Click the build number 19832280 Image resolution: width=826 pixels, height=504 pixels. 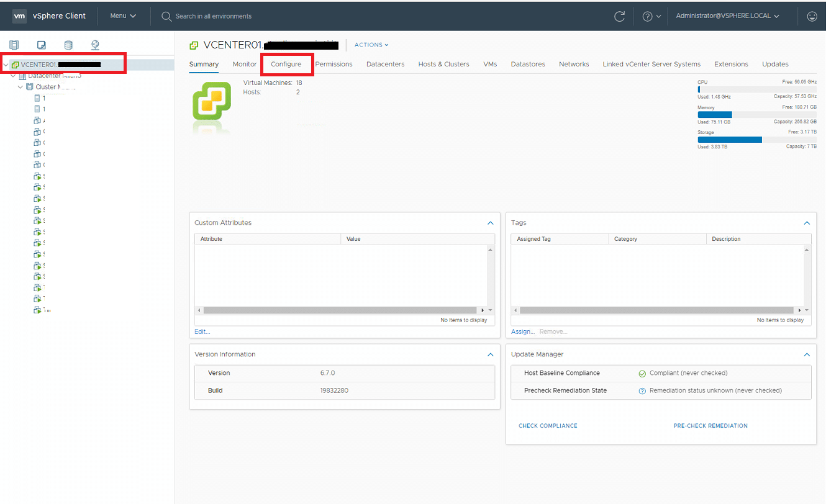(335, 391)
